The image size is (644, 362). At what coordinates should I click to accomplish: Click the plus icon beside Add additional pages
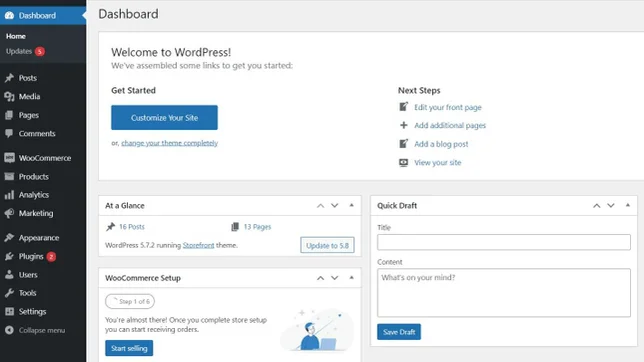pyautogui.click(x=404, y=125)
